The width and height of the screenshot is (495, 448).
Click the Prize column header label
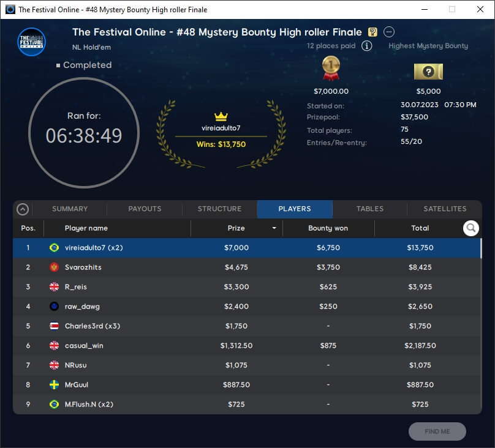236,228
